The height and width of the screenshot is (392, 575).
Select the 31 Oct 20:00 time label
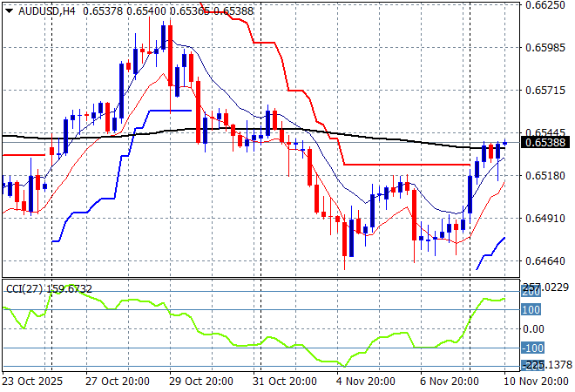click(x=285, y=382)
